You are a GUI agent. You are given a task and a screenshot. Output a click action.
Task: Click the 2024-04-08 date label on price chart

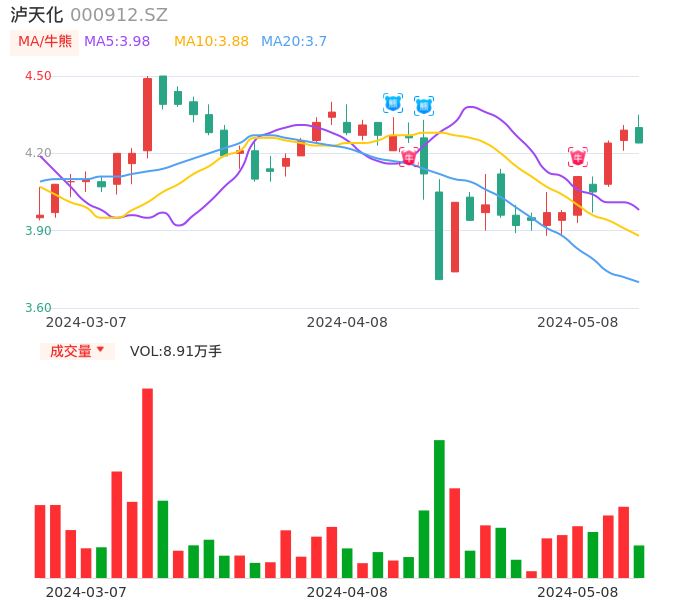pos(347,322)
